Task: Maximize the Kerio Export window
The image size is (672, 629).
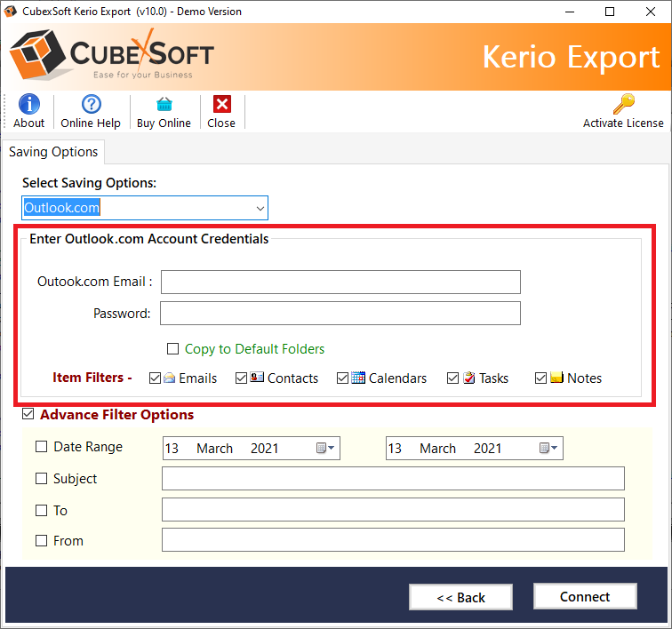Action: pyautogui.click(x=610, y=12)
